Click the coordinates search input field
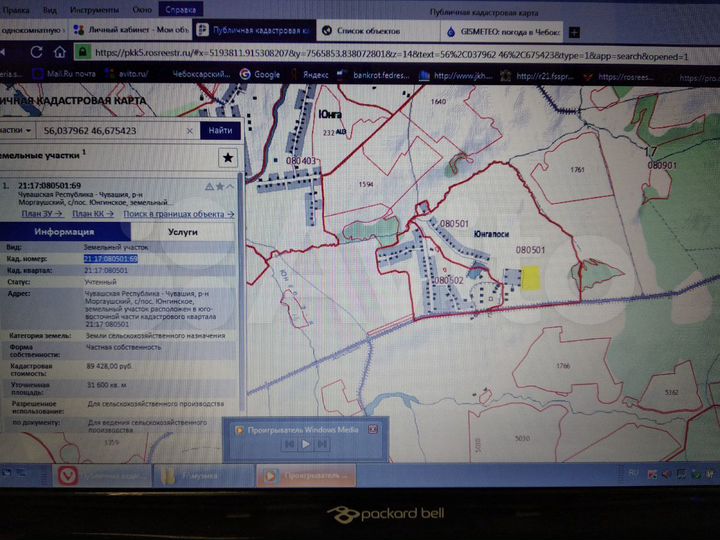This screenshot has width=720, height=540. point(110,131)
